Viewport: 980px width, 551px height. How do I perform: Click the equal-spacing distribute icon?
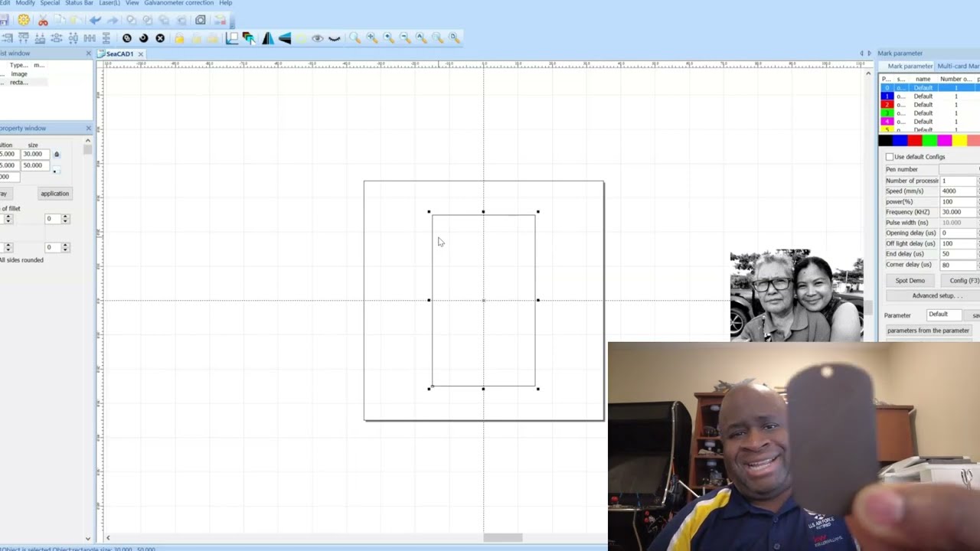click(x=90, y=38)
